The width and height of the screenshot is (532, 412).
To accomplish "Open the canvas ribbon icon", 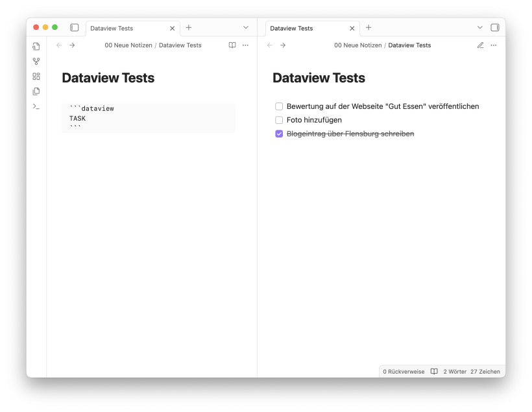I will coord(36,77).
